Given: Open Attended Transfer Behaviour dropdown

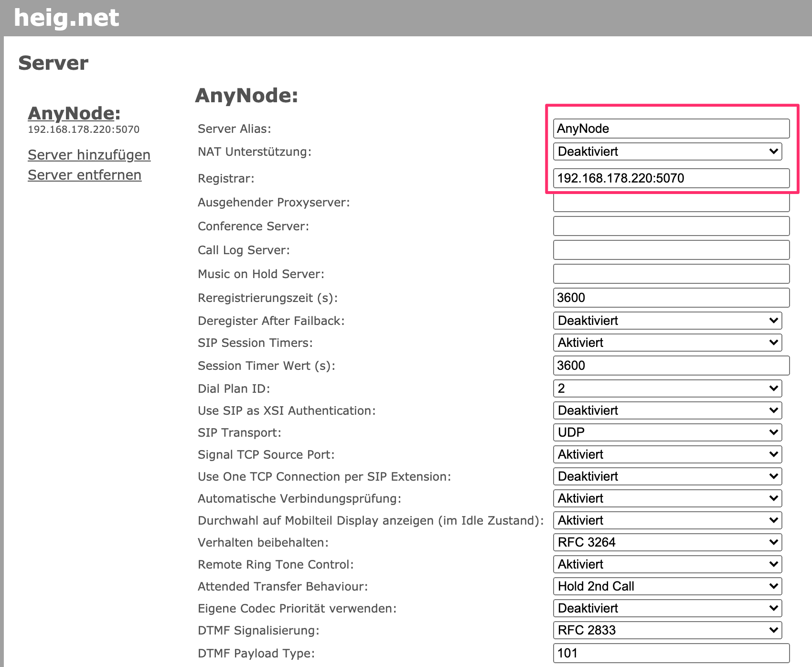Looking at the screenshot, I should click(667, 586).
